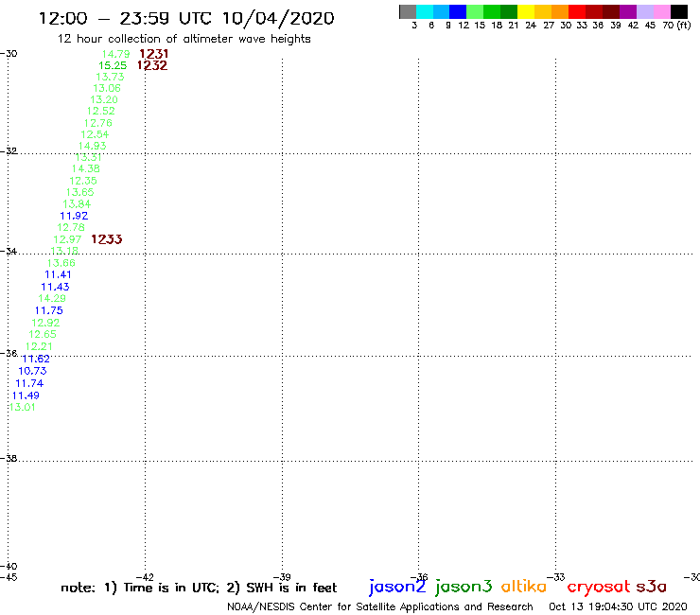Image resolution: width=700 pixels, height=615 pixels.
Task: Click the value '13.66'
Action: 61,263
